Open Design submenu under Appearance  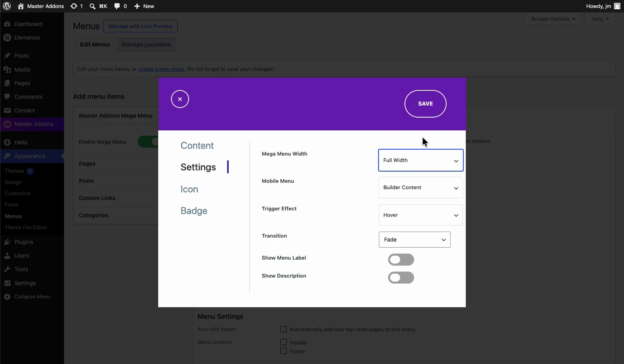[13, 182]
